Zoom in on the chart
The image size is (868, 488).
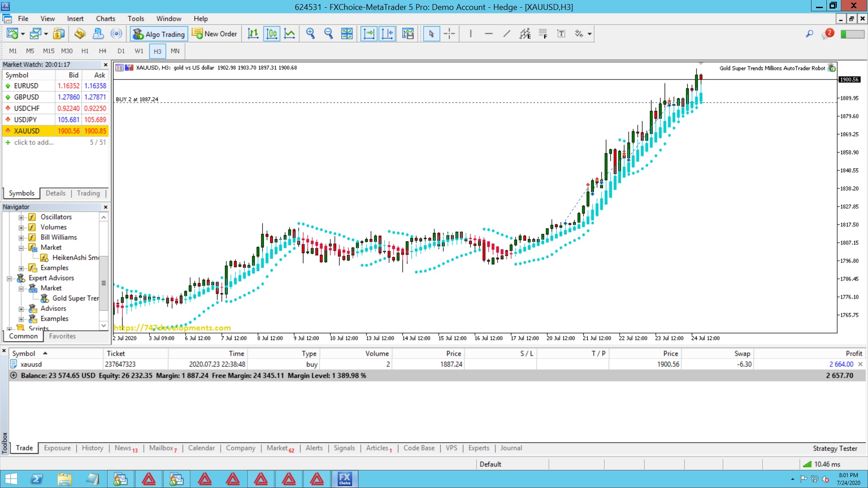[311, 34]
